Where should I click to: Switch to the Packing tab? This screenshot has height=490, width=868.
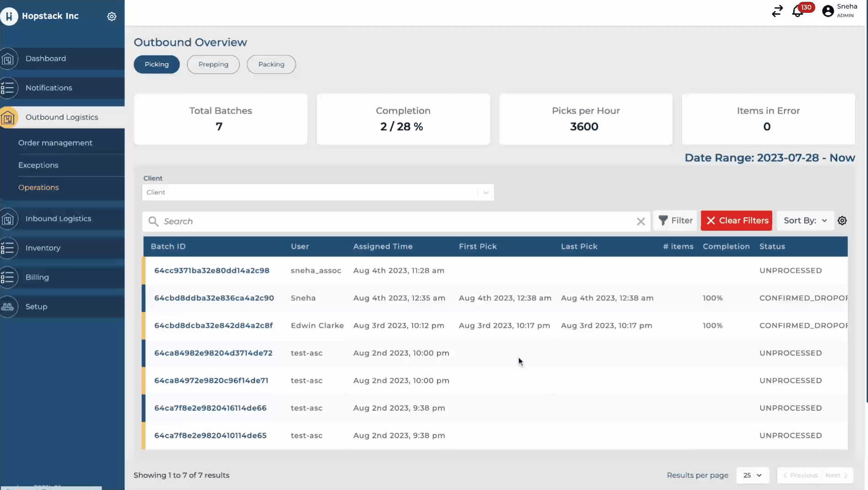pyautogui.click(x=271, y=64)
